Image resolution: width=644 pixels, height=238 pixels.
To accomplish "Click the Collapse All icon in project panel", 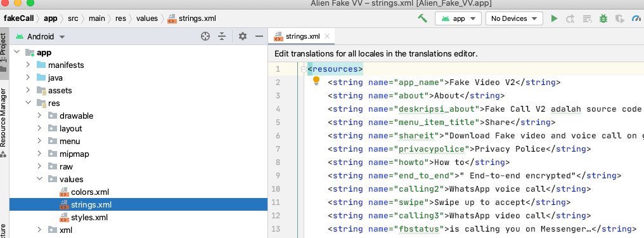I will (222, 37).
